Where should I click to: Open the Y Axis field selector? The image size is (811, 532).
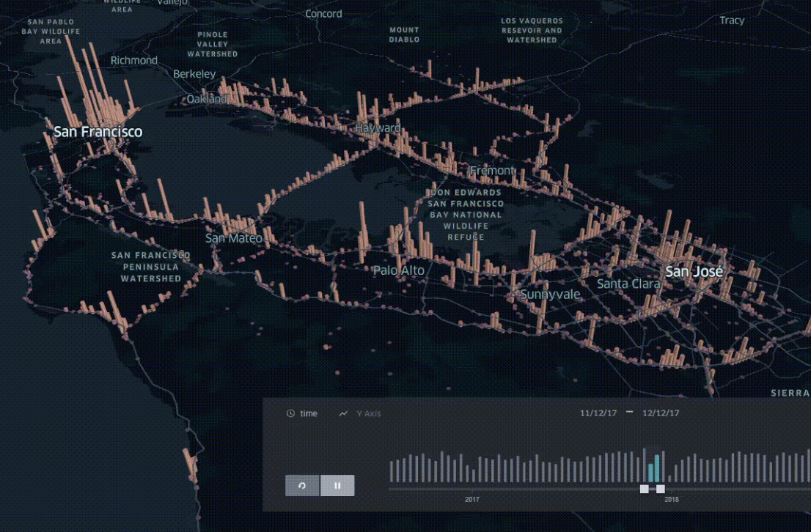[x=368, y=413]
